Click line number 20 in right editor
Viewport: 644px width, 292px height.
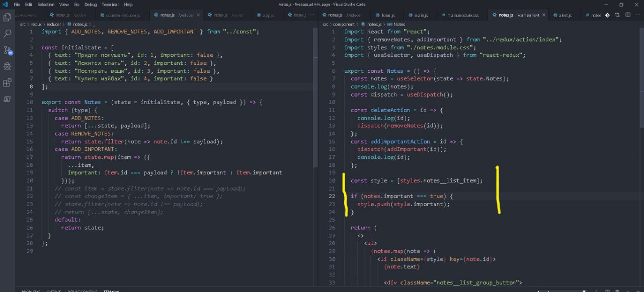(332, 180)
